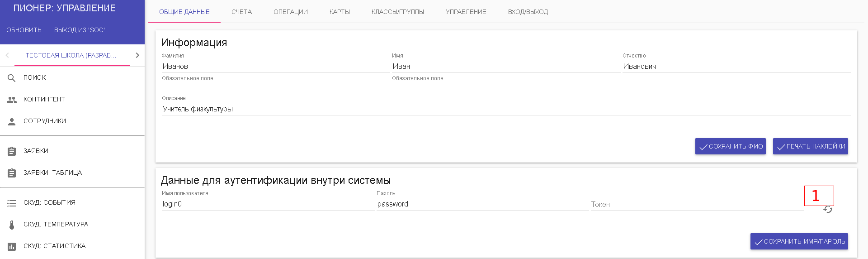This screenshot has height=259, width=868.
Task: Click the СКУД: Температура thermometer icon
Action: 12,225
